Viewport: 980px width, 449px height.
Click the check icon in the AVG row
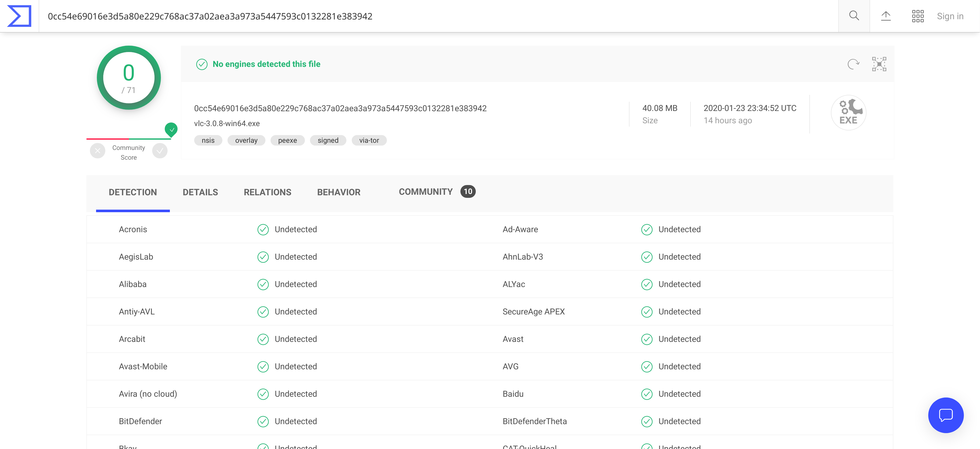tap(647, 367)
